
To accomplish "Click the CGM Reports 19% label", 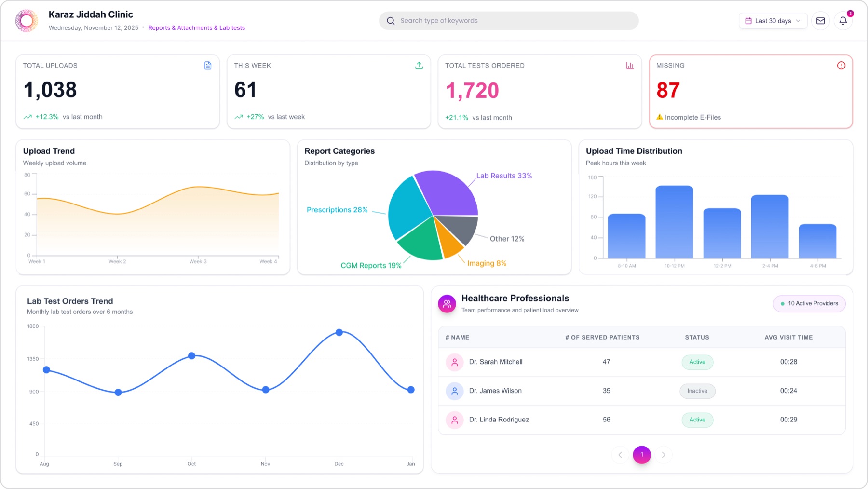I will (x=371, y=266).
